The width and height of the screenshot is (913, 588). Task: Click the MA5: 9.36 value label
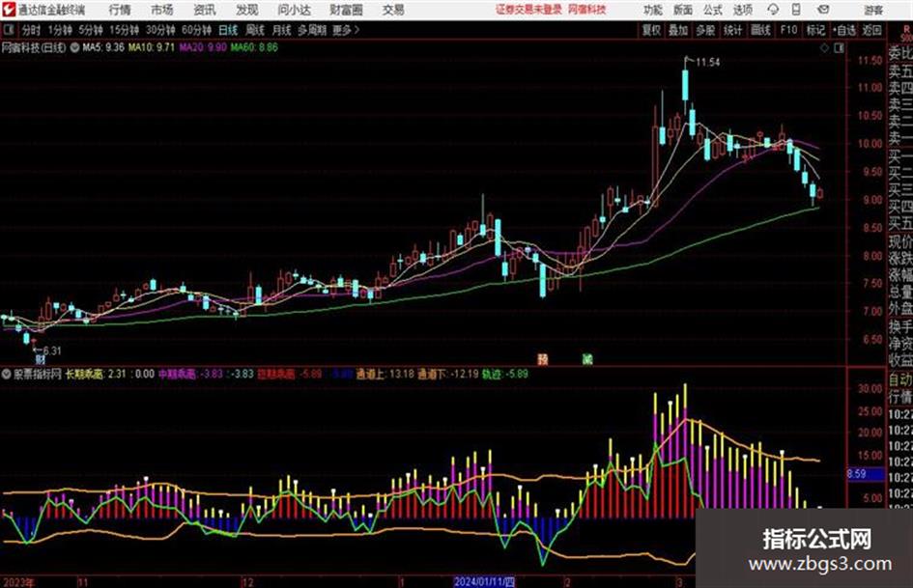103,47
